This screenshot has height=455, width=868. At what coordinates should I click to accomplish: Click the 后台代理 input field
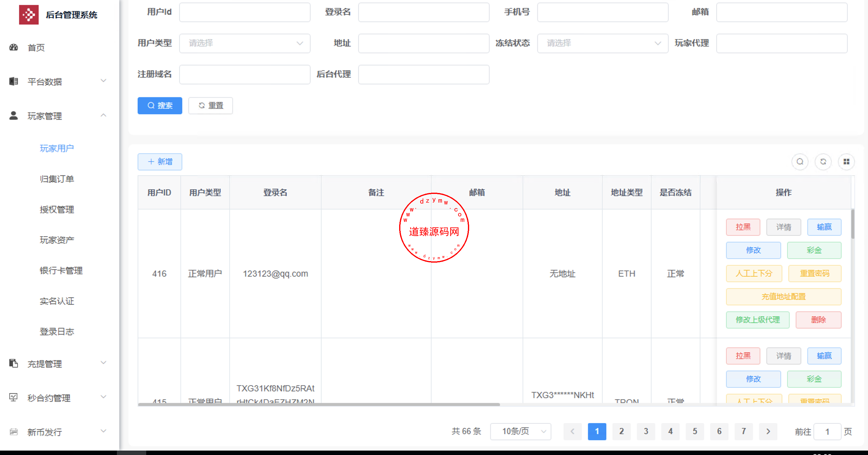424,75
